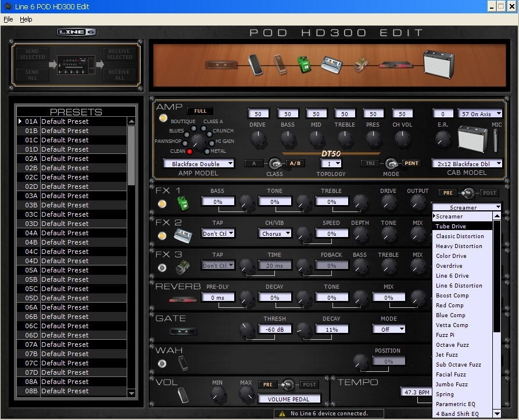The width and height of the screenshot is (519, 420).
Task: Click the cabinet image in the Amp section
Action: pos(473,139)
